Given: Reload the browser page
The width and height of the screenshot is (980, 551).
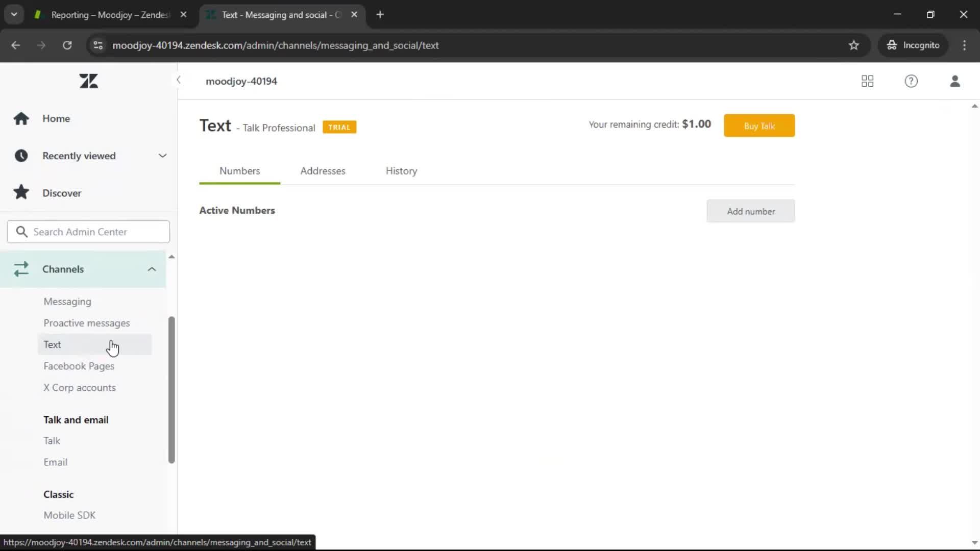Looking at the screenshot, I should click(67, 45).
